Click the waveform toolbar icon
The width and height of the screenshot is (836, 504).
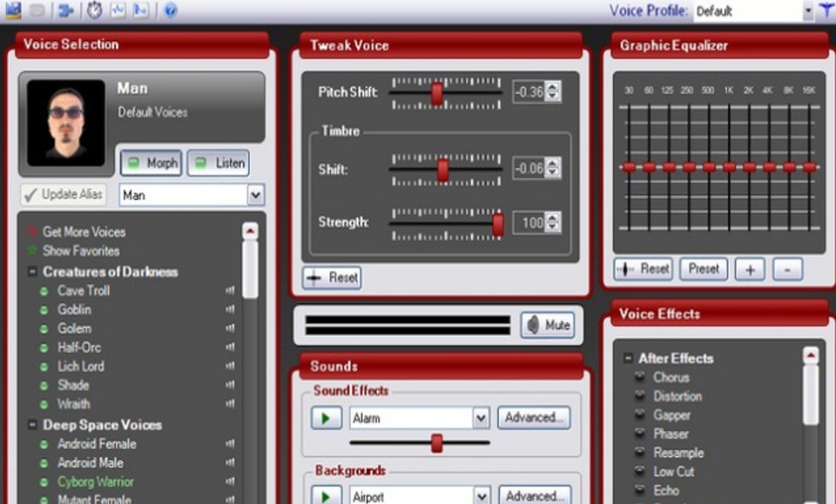point(118,10)
